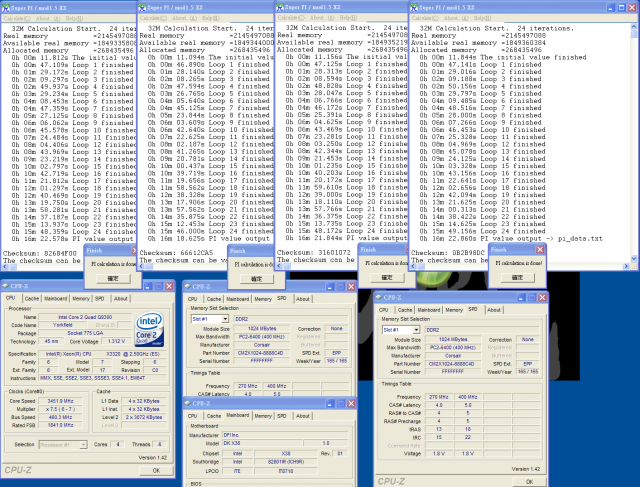Minimize the CPU-Z Processor window
This screenshot has height=487, width=640.
[x=148, y=286]
